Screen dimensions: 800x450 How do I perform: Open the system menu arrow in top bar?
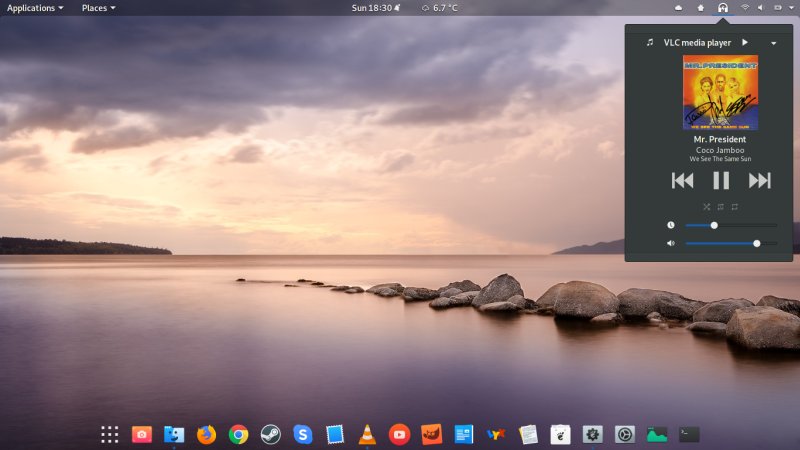(789, 8)
